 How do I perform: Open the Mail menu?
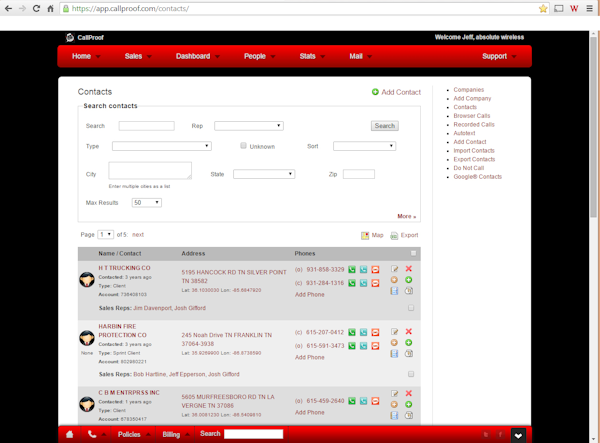[x=360, y=56]
